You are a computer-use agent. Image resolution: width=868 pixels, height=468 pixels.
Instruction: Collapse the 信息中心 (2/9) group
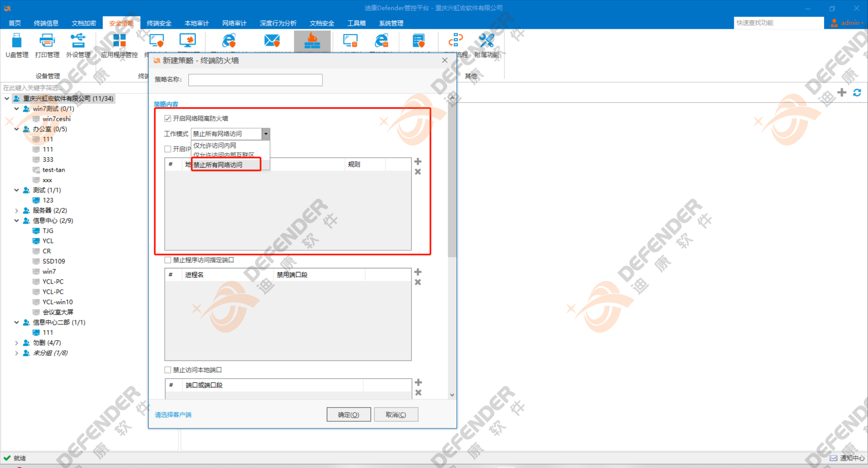(16, 221)
